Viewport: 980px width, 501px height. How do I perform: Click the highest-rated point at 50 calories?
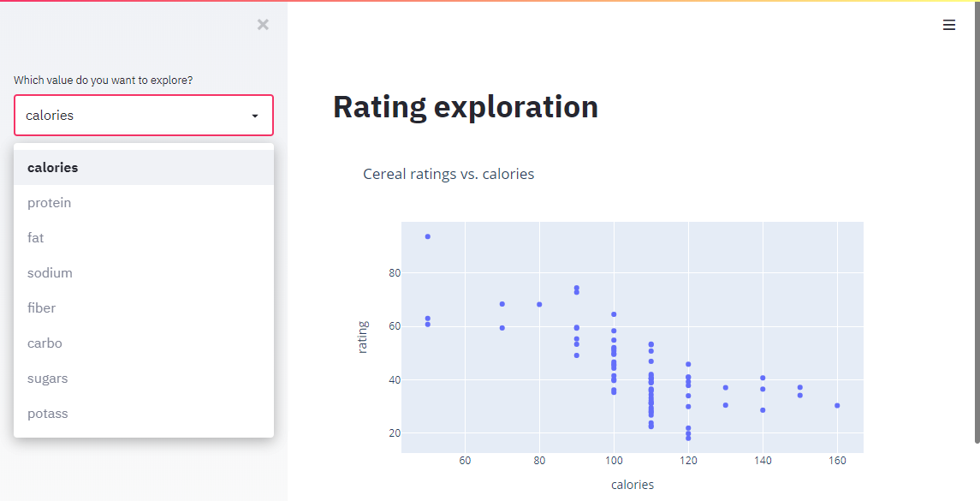point(428,236)
